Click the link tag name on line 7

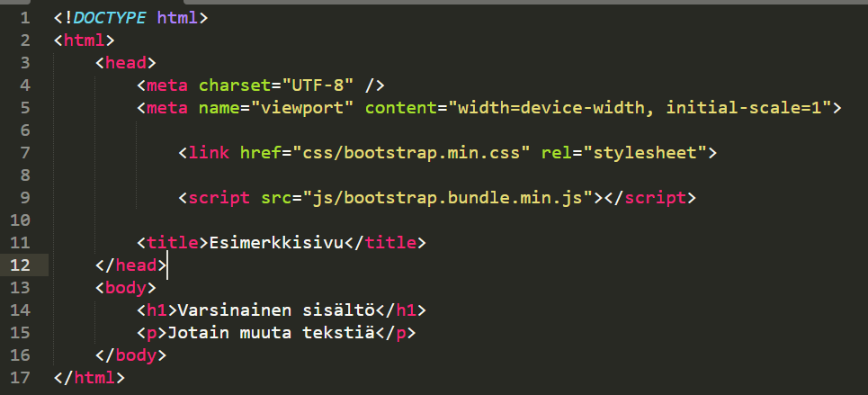pos(209,153)
